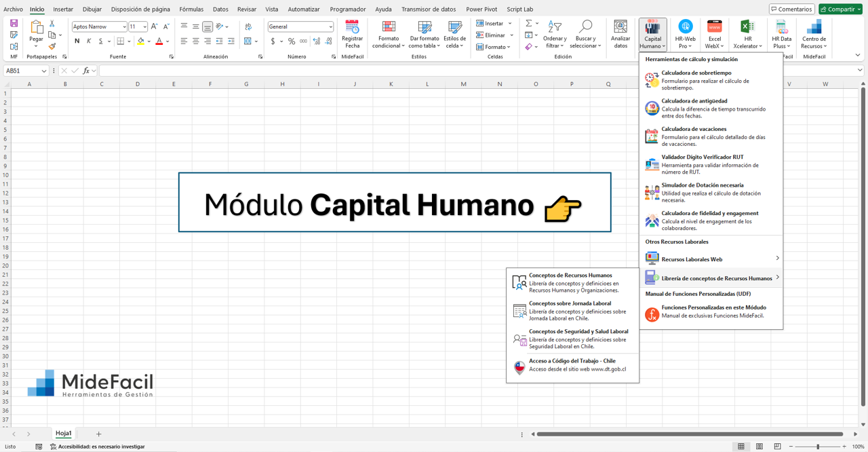Open the Datos ribbon tab
This screenshot has width=868, height=452.
point(220,10)
